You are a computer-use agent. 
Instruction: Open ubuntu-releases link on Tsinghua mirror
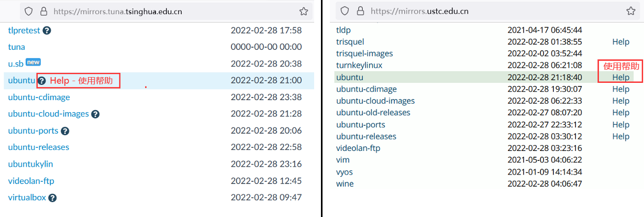pyautogui.click(x=38, y=147)
